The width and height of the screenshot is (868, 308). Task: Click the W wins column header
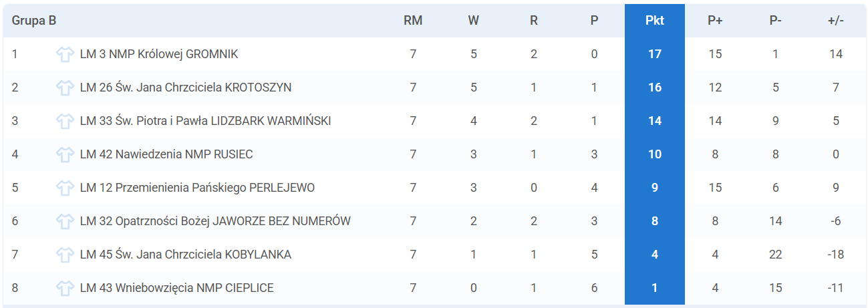click(474, 21)
